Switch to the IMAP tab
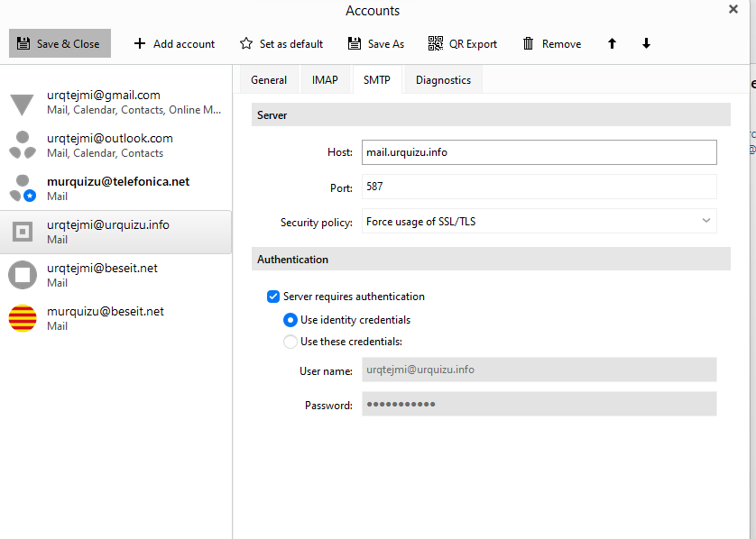Screen dimensions: 756x539 point(325,80)
